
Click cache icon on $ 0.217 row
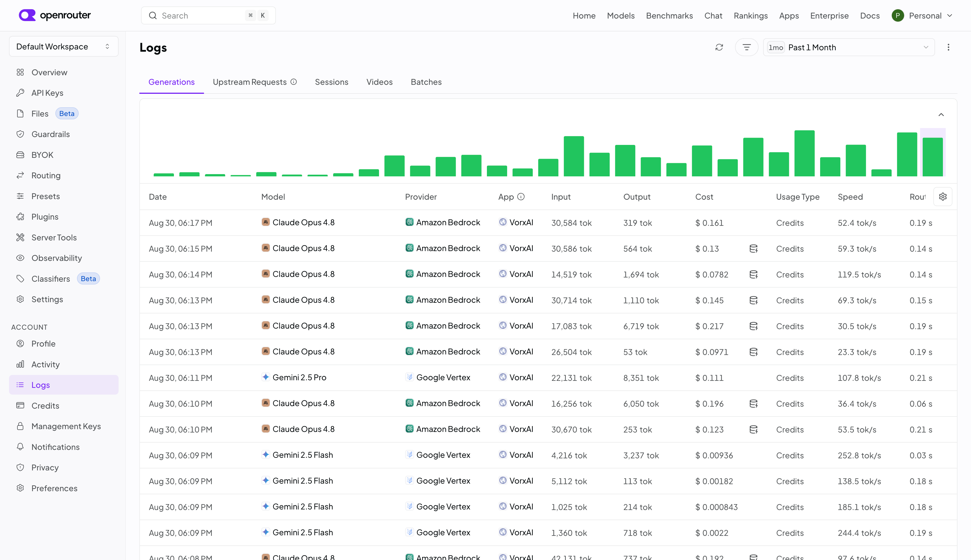[754, 326]
